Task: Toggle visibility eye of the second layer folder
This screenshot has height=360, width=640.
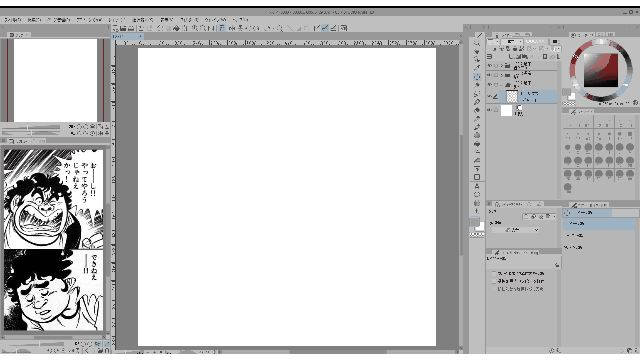Action: (489, 75)
